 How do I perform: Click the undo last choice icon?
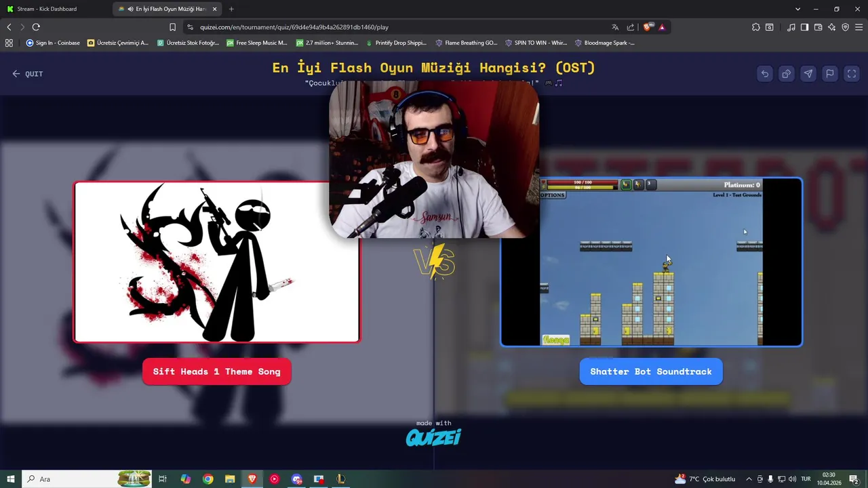(x=765, y=74)
